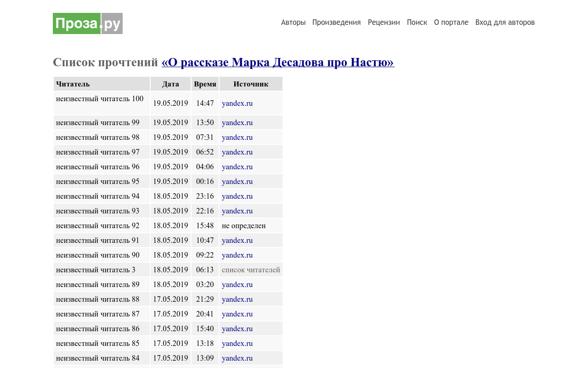The width and height of the screenshot is (588, 368).
Task: Click the Дата column header
Action: click(x=170, y=84)
